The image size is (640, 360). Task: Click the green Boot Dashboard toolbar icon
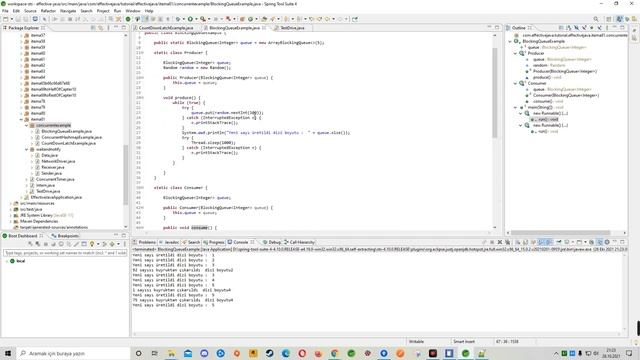(128, 19)
